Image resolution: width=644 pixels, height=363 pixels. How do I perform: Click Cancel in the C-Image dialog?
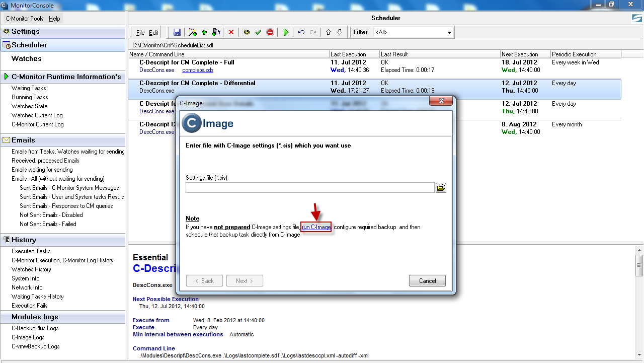[x=427, y=281]
